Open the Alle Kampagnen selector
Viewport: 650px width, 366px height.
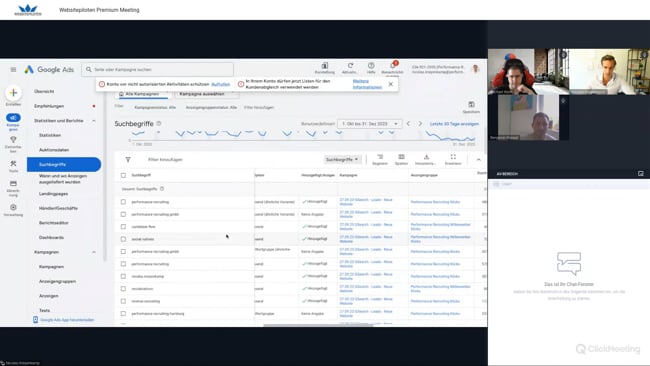tap(142, 94)
